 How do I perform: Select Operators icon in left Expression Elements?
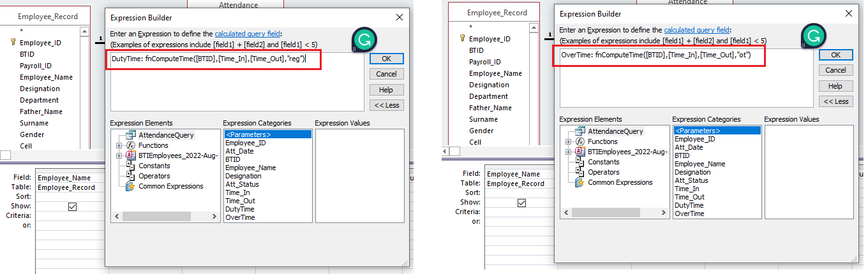[x=131, y=176]
